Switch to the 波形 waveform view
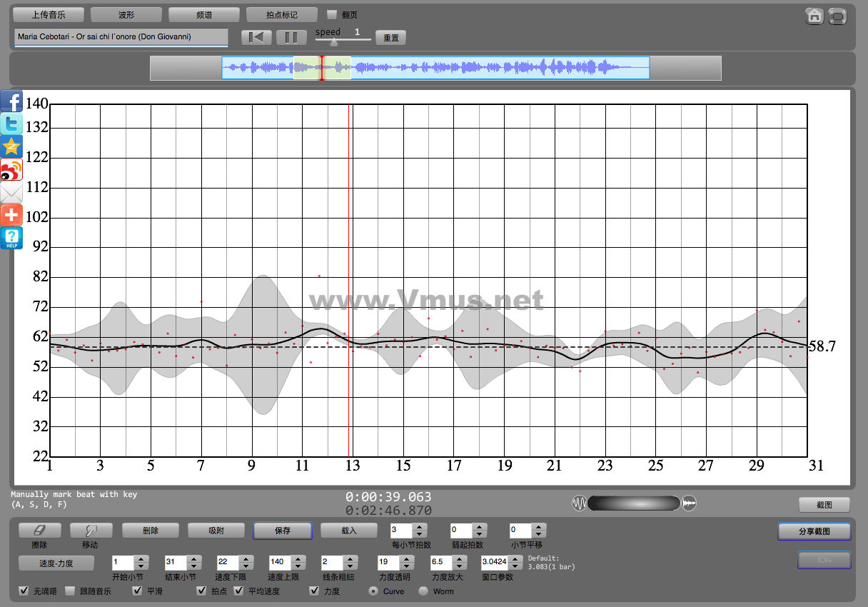Viewport: 868px width, 607px height. [x=126, y=14]
